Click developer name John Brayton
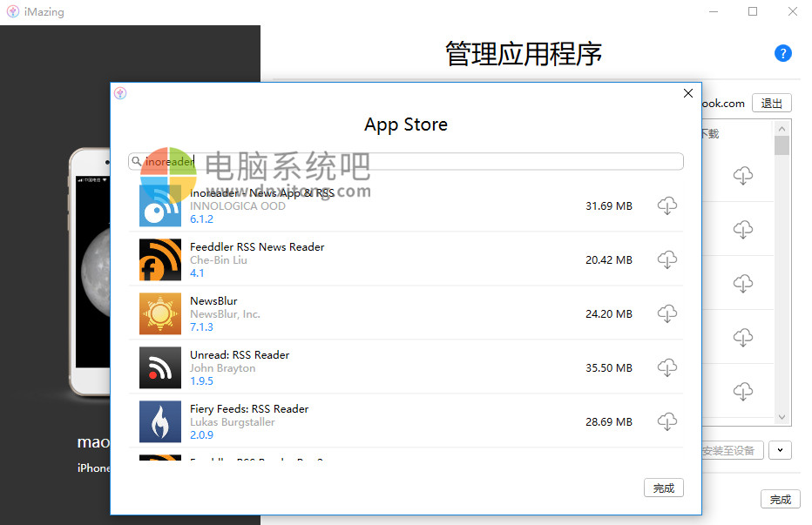Image resolution: width=812 pixels, height=525 pixels. (223, 367)
